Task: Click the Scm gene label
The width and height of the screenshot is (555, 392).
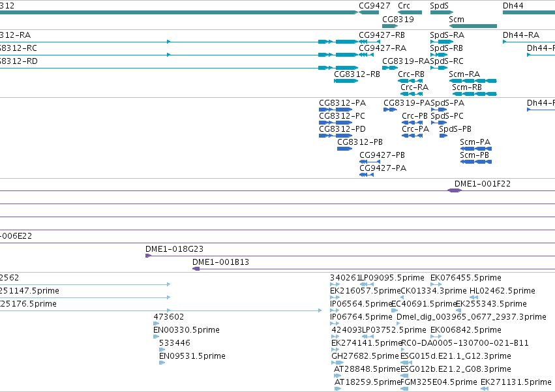Action: (457, 19)
